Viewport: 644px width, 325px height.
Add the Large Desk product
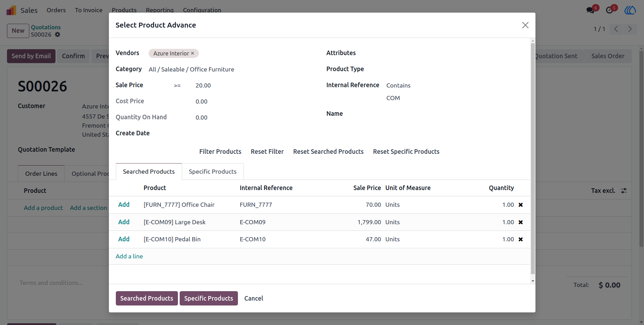tap(124, 222)
